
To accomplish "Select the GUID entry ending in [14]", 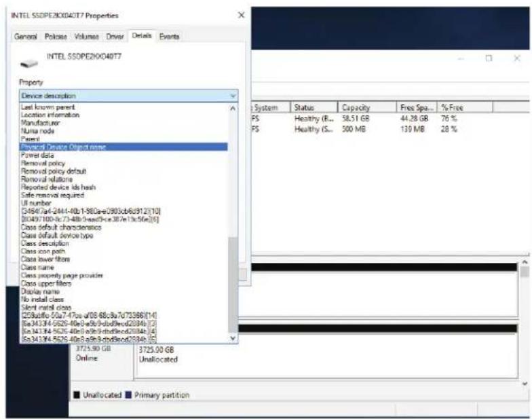I will click(x=123, y=315).
